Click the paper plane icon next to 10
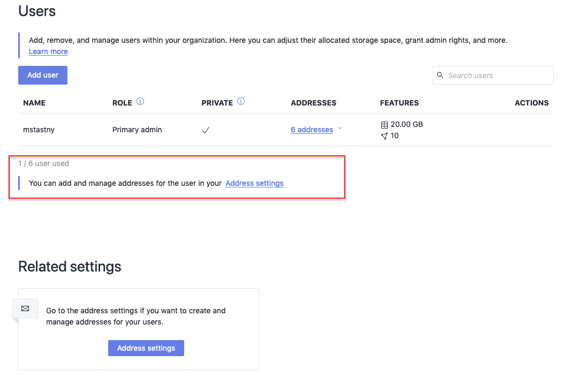This screenshot has height=392, width=582. point(384,135)
